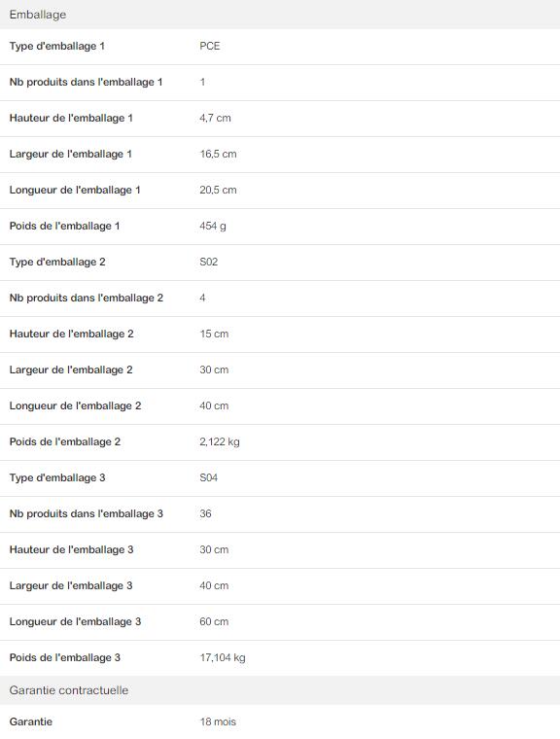Viewport: 560px width, 739px height.
Task: Click the Garantie contractuelle section header
Action: point(280,690)
